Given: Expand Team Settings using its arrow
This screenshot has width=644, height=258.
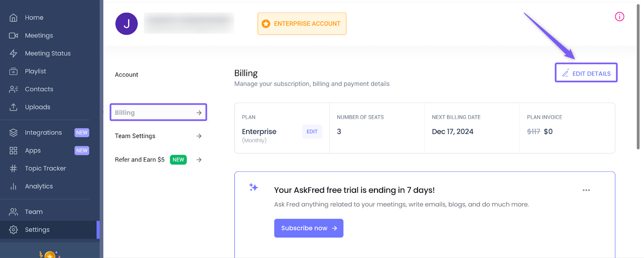Looking at the screenshot, I should 199,136.
